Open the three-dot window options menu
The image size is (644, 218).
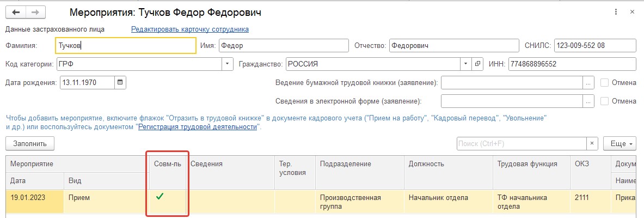tap(616, 13)
